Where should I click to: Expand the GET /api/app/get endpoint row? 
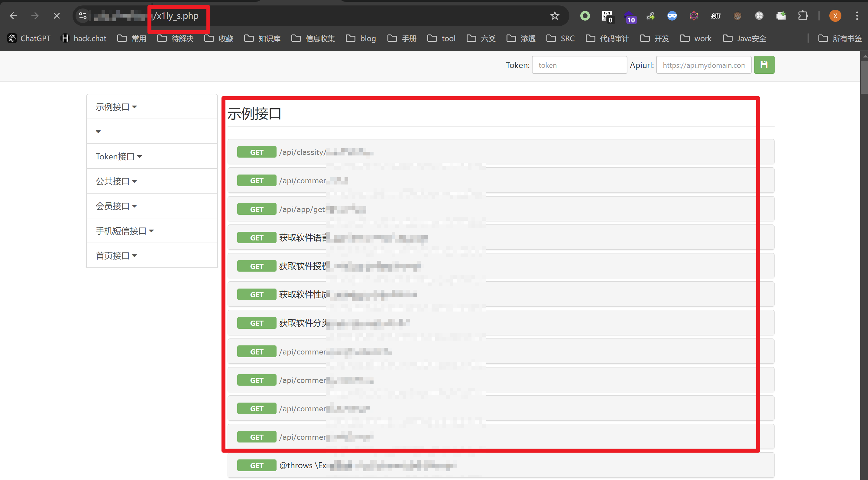pos(501,209)
